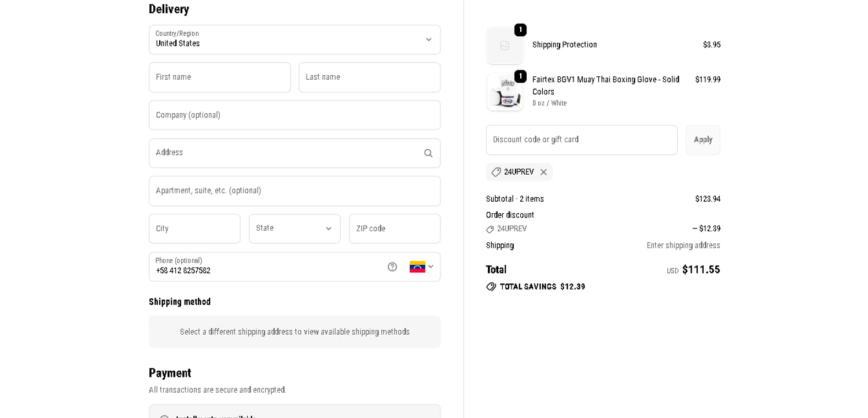Click the Address input field
The width and height of the screenshot is (868, 418).
[x=284, y=153]
